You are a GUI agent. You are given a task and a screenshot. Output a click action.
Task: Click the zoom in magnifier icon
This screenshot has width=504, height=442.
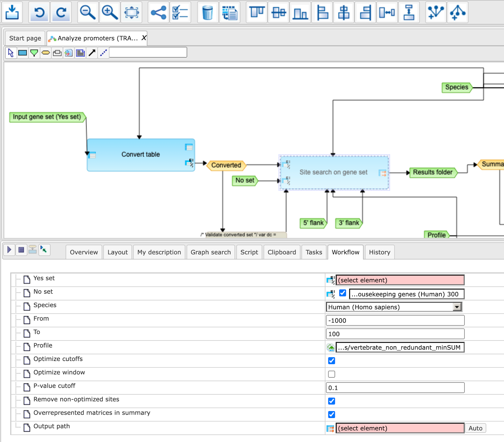110,12
